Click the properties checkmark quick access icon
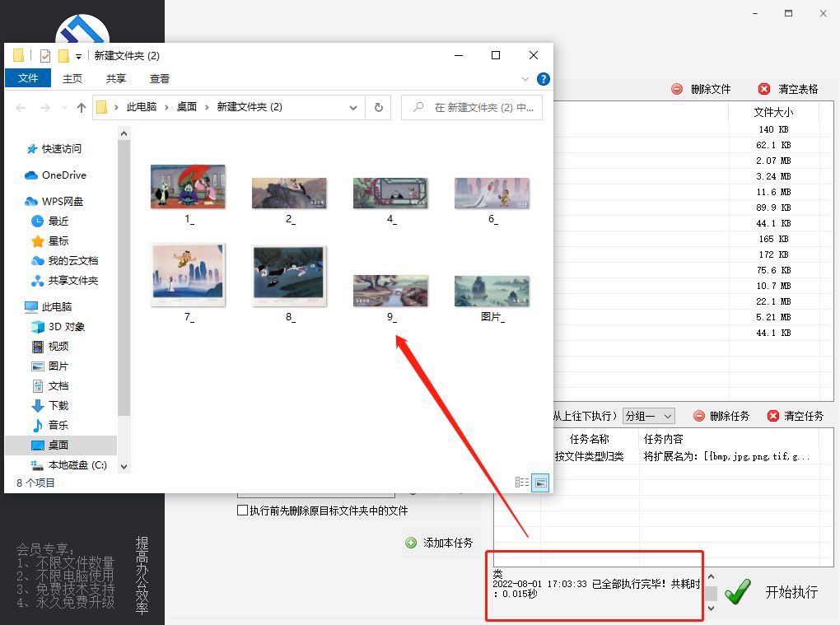The width and height of the screenshot is (840, 625). 45,56
